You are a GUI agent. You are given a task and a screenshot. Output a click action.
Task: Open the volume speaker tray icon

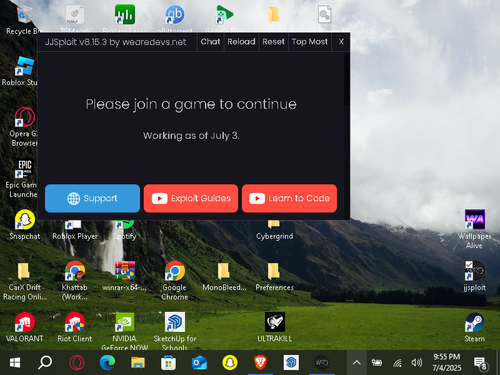(417, 363)
